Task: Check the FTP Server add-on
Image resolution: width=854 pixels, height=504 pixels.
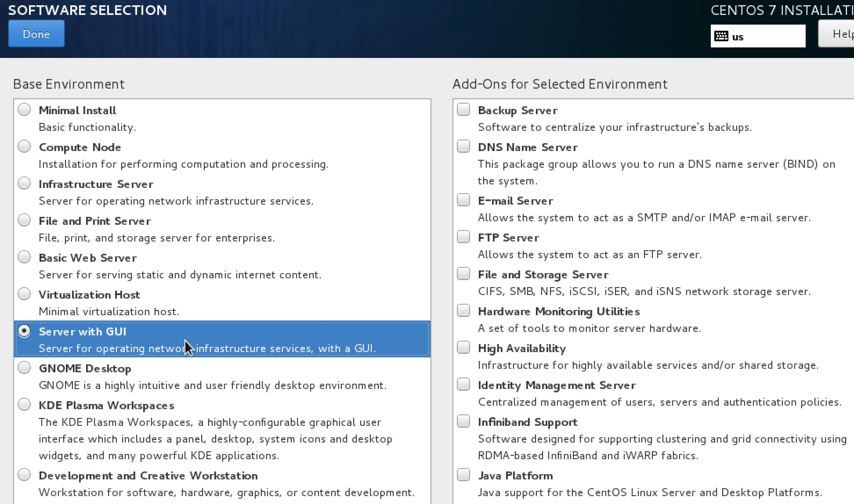Action: [463, 236]
